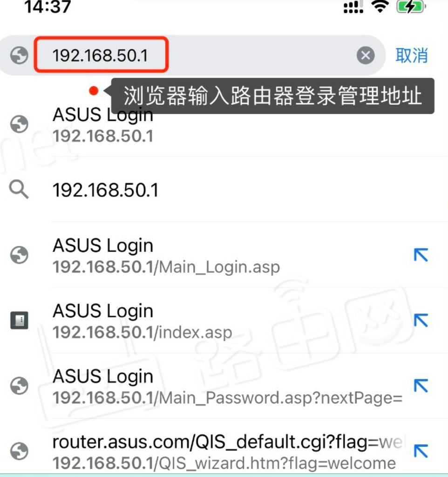Screen dimensions: 448x477
Task: Open first ASUS Login suggestion 192.168.50.1
Action: click(224, 125)
